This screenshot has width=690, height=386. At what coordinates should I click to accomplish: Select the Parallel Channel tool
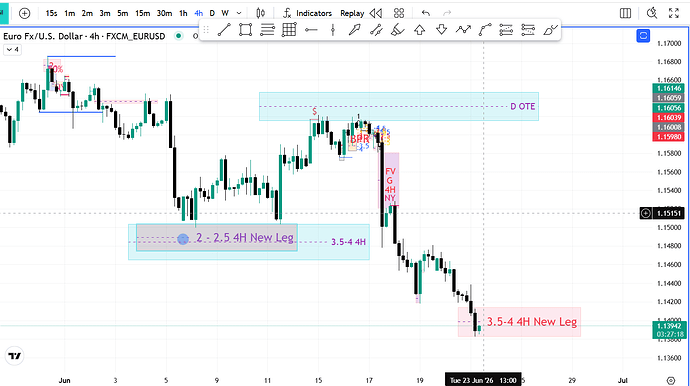(x=376, y=30)
